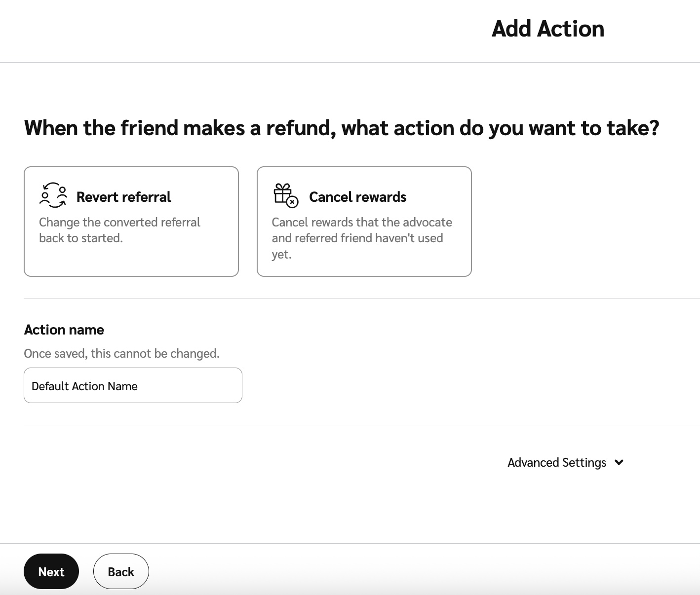Click 'Change the converted referral back' description
700x595 pixels.
[119, 230]
